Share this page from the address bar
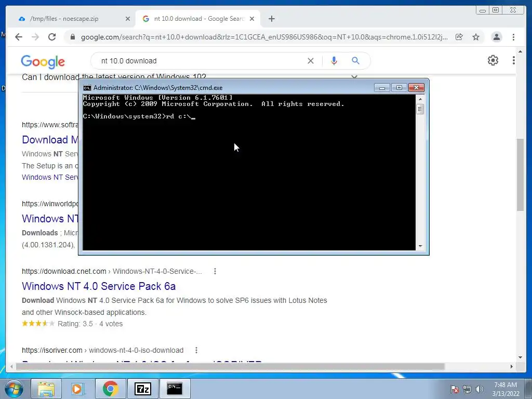 [x=459, y=37]
